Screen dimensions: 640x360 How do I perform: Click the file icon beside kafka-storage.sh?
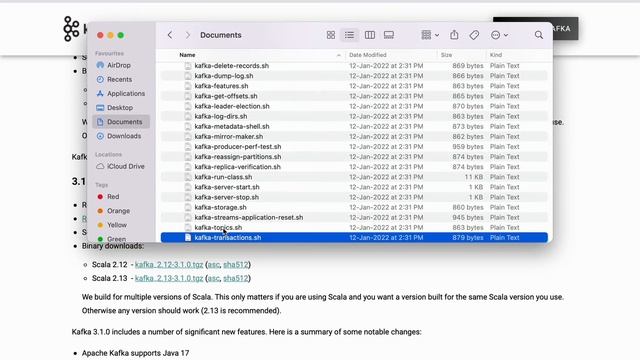(188, 207)
